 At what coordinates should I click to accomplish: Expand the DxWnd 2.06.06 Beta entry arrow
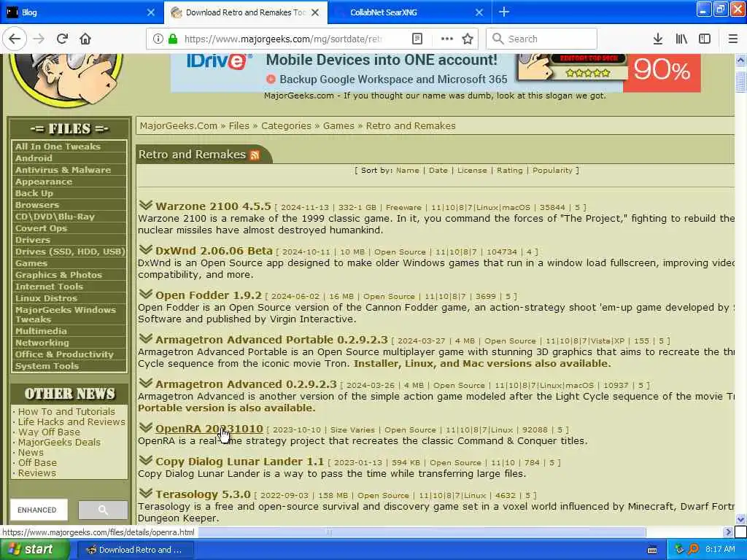click(146, 249)
